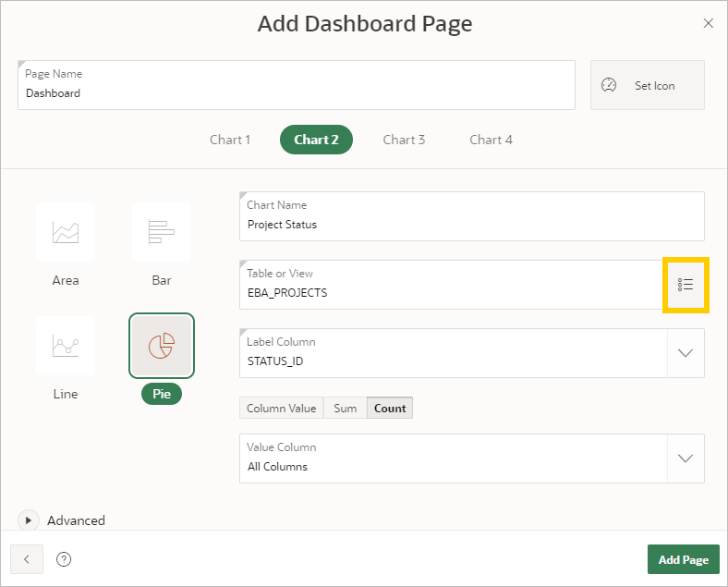Click the Add Page button
This screenshot has width=728, height=587.
point(684,559)
